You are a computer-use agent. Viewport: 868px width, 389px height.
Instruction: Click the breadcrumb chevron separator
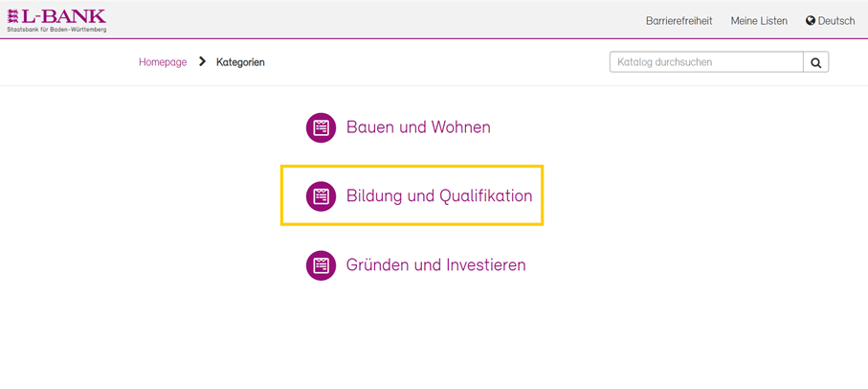[x=202, y=62]
